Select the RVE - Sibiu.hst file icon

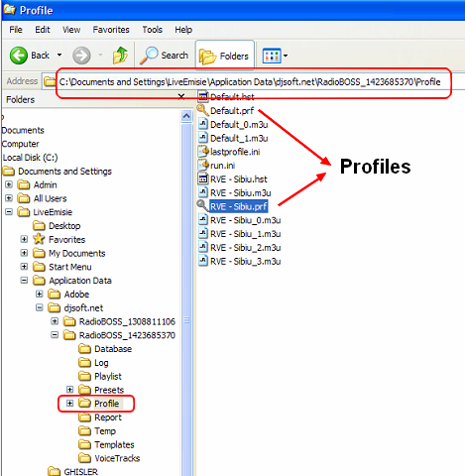[x=203, y=178]
